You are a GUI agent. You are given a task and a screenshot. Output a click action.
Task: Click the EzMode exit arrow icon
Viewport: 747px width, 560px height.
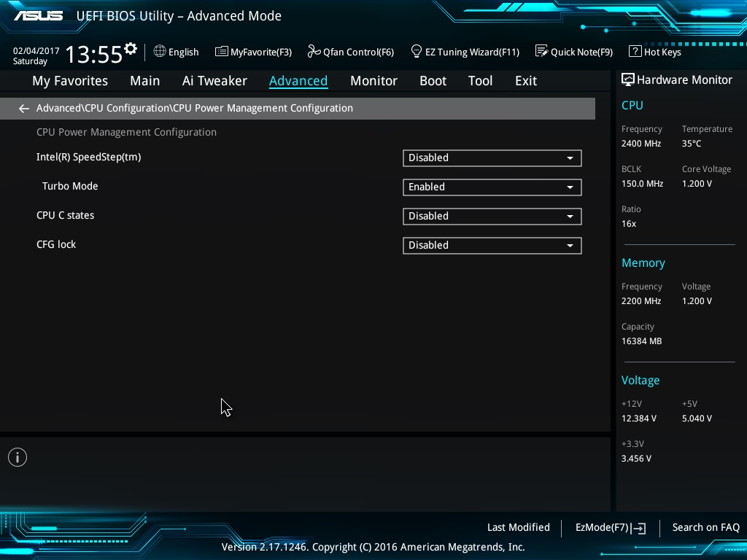point(638,528)
